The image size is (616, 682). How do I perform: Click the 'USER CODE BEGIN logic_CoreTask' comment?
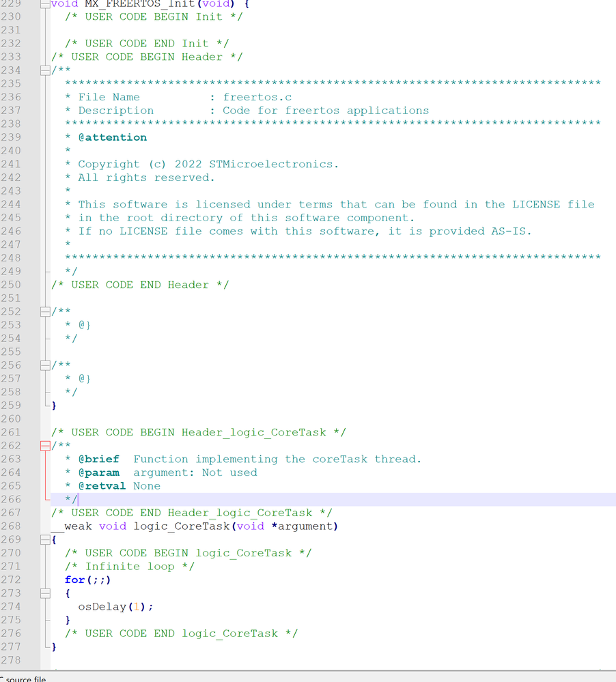point(188,553)
